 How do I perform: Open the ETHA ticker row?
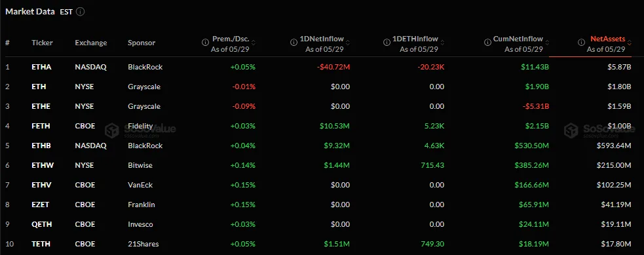tap(322, 67)
